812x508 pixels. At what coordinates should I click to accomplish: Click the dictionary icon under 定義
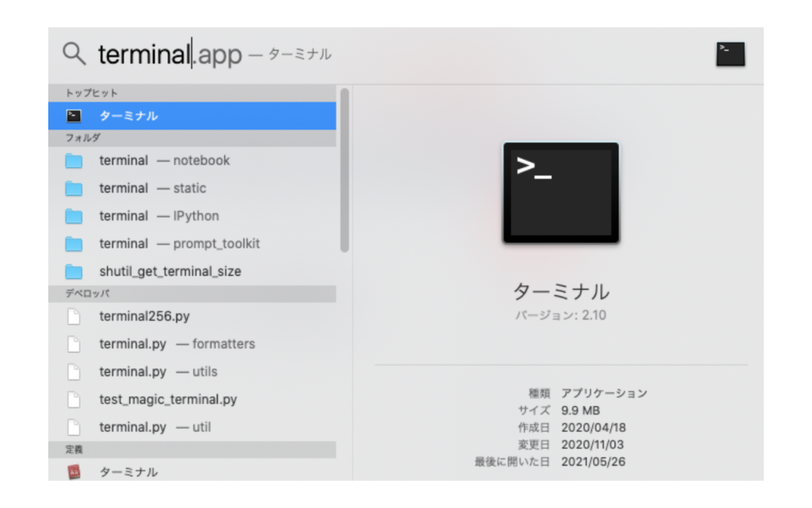point(74,471)
